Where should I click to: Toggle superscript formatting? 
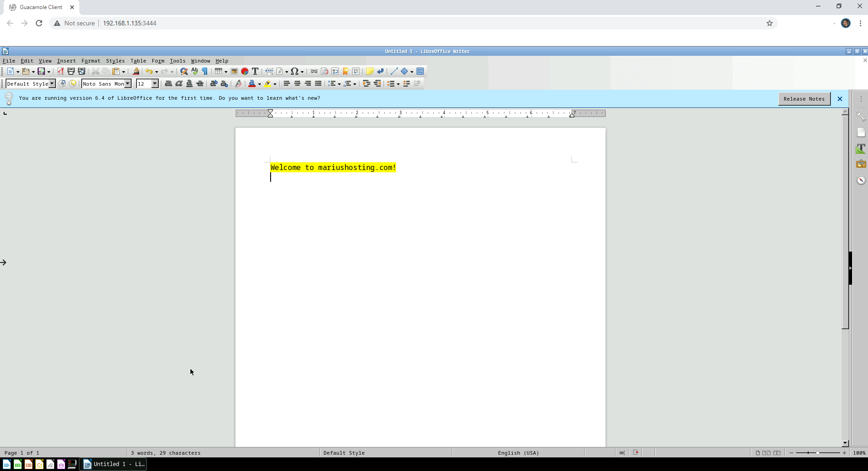coord(213,83)
